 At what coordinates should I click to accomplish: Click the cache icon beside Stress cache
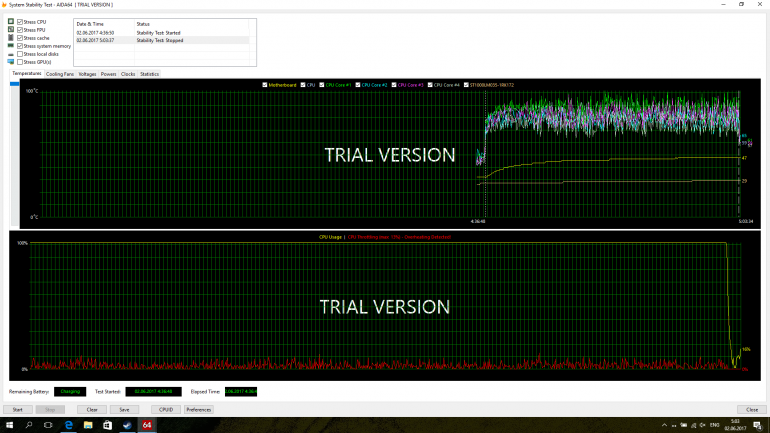click(x=11, y=38)
